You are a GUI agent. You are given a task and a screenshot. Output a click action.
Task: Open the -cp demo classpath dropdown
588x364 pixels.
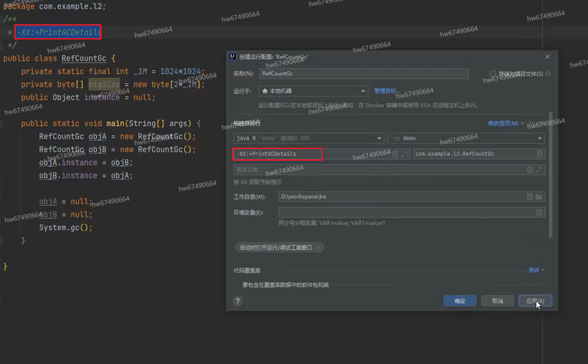click(466, 138)
